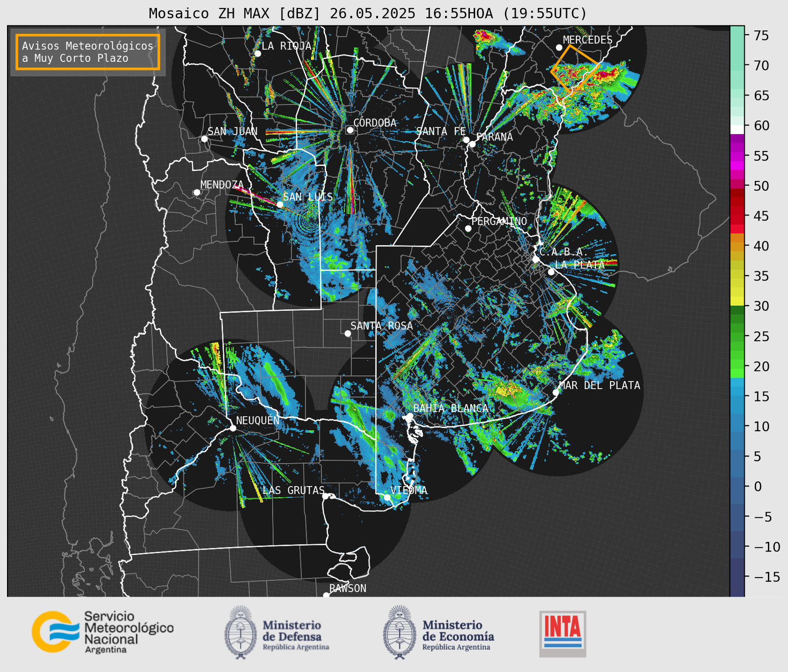Screen dimensions: 788x672
Task: Click the LA RIOJA city label
Action: (286, 46)
